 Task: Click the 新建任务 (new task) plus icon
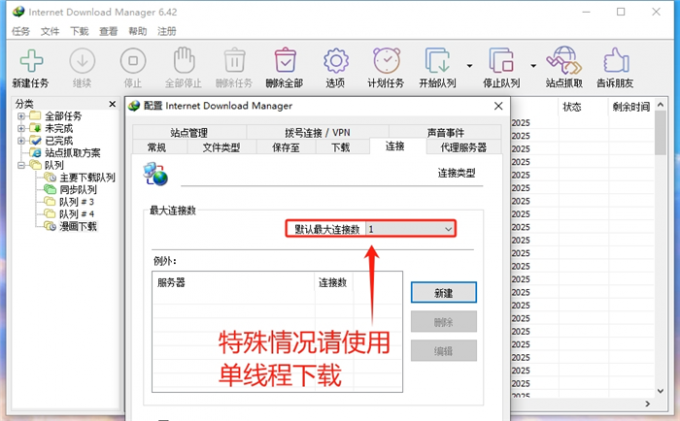[31, 60]
